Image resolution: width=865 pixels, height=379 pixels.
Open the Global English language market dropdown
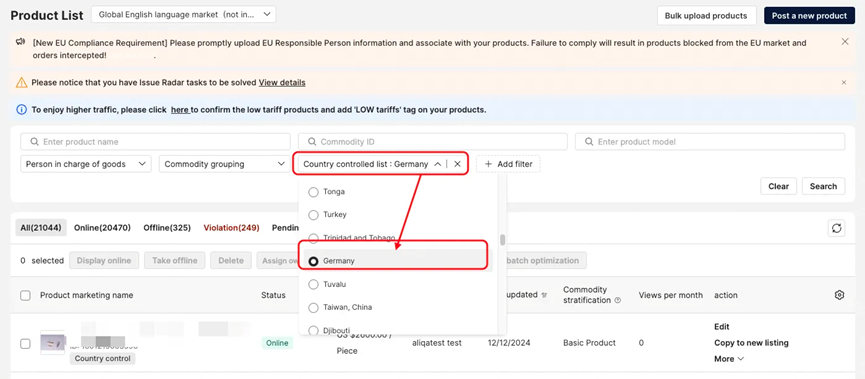(184, 15)
